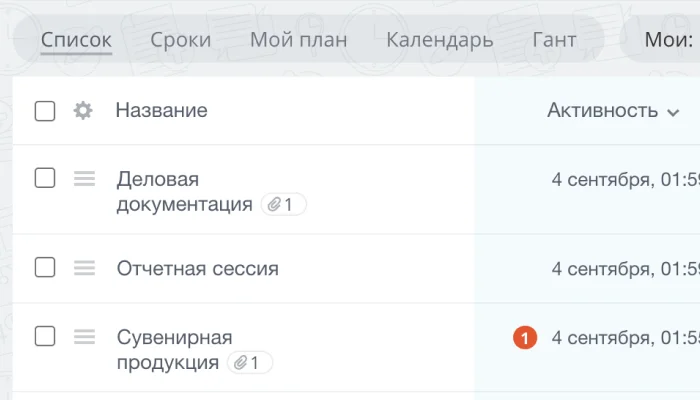The image size is (700, 400).
Task: Click the red notification counter badge
Action: (x=525, y=338)
